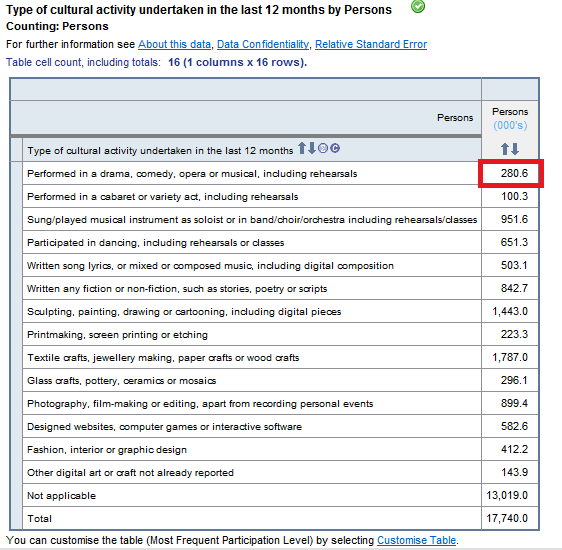Click 'Sculpting, painting, drawing or cartooning' row label
This screenshot has height=550, width=562.
point(184,311)
